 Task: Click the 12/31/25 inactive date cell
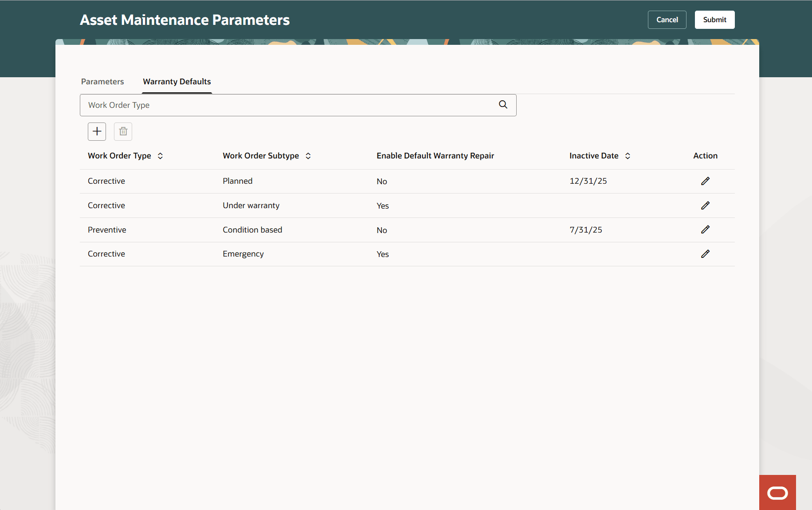(588, 181)
